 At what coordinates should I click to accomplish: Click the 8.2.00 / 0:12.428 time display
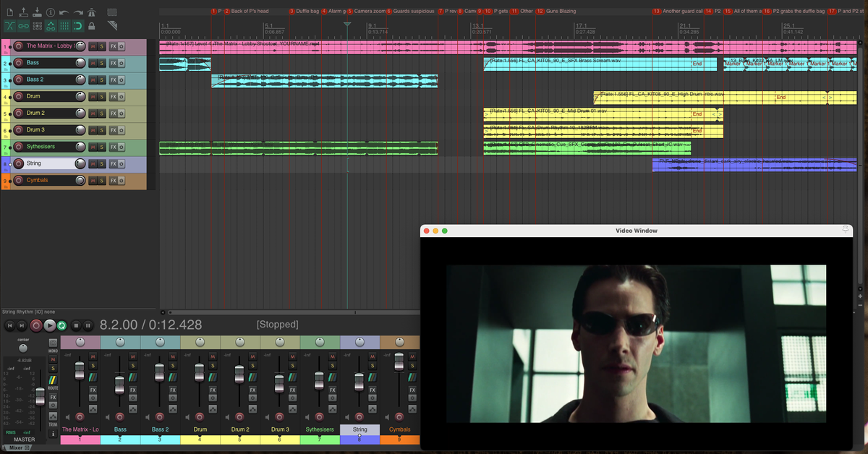(151, 325)
